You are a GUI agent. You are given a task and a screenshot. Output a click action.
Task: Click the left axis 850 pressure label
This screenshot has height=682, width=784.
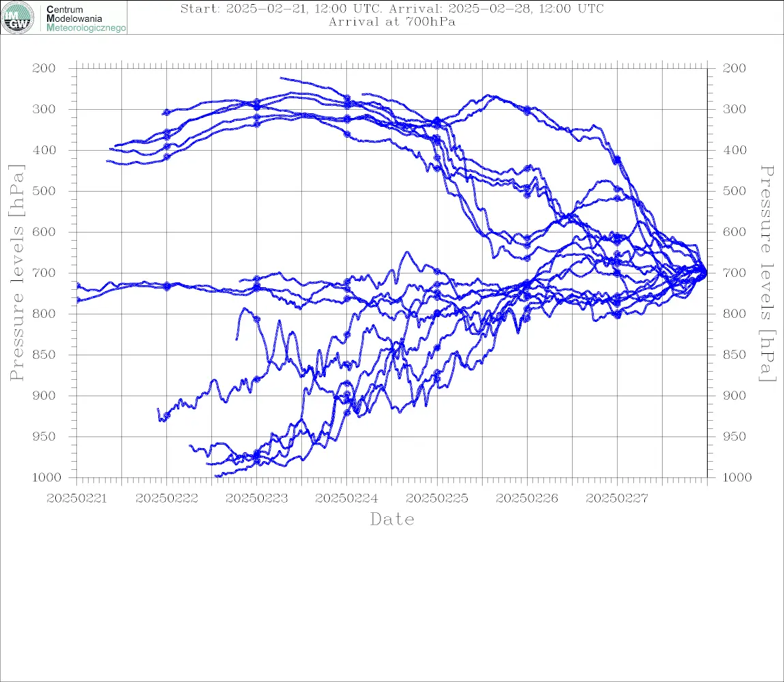click(44, 355)
